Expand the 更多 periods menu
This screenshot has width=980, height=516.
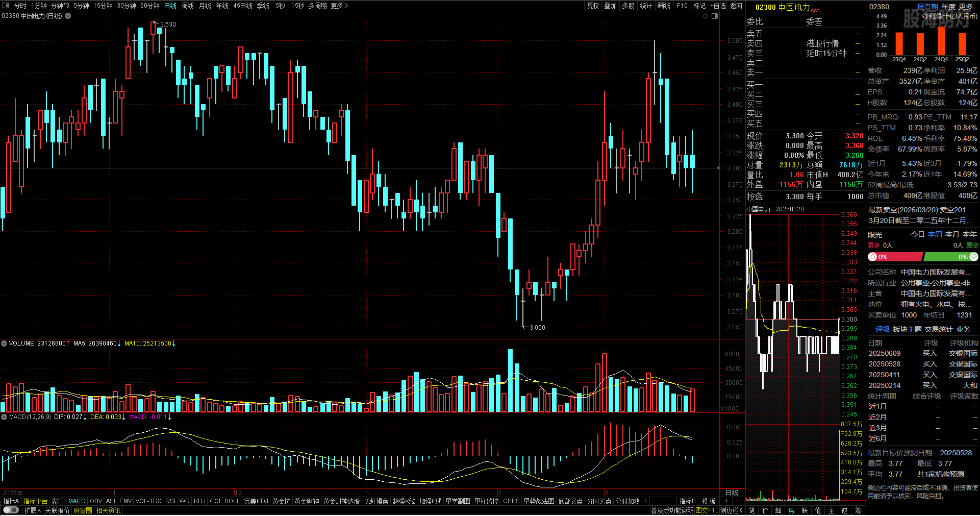[339, 6]
